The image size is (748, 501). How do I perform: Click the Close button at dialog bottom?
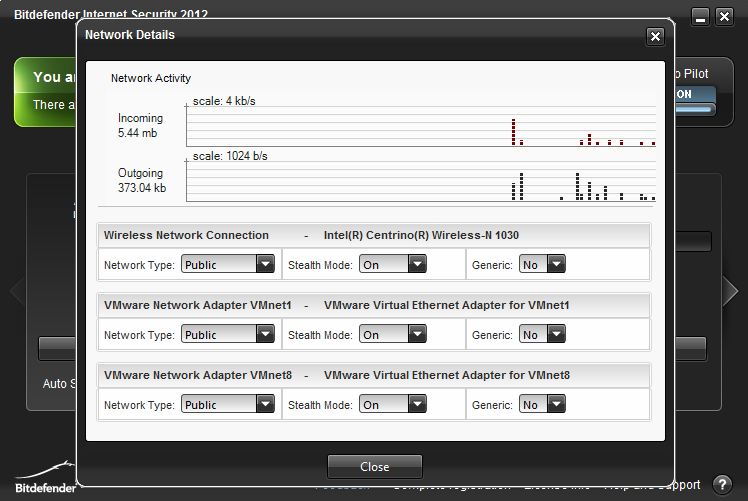(x=374, y=466)
